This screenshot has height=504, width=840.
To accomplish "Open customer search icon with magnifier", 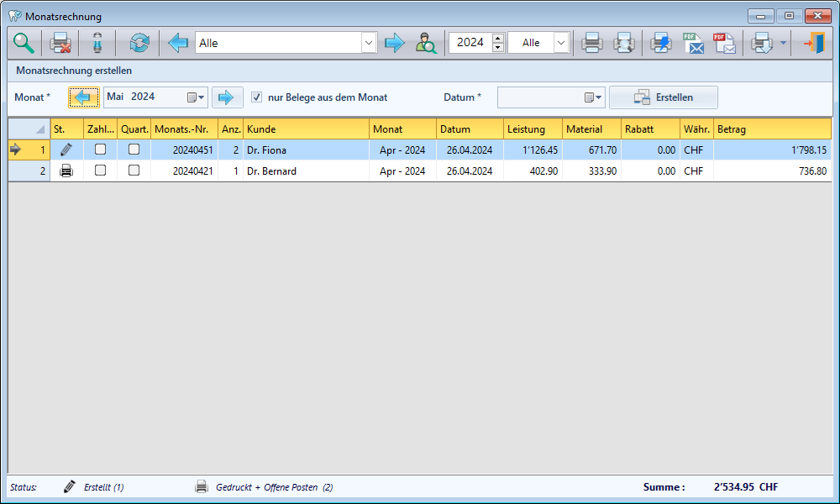I will tap(426, 43).
